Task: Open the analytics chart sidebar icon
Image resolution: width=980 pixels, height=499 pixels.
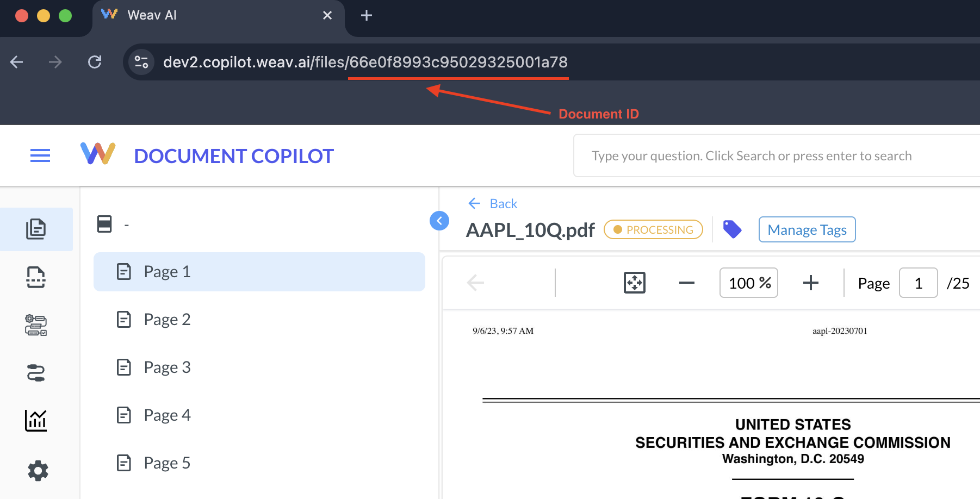Action: click(x=36, y=421)
